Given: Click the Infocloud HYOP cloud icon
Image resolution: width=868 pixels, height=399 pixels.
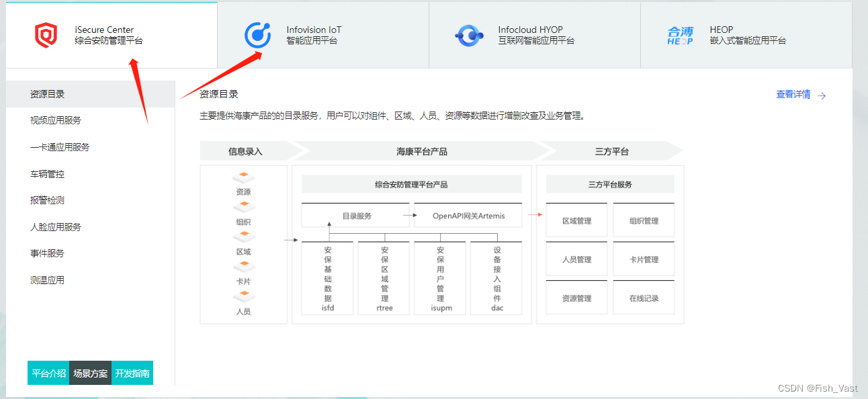Looking at the screenshot, I should tap(469, 36).
